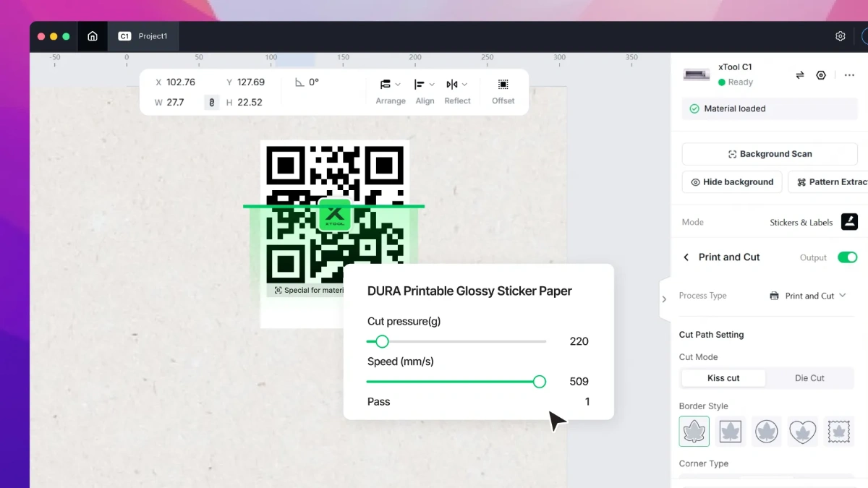This screenshot has width=868, height=488.
Task: Toggle the Output switch
Action: [847, 257]
